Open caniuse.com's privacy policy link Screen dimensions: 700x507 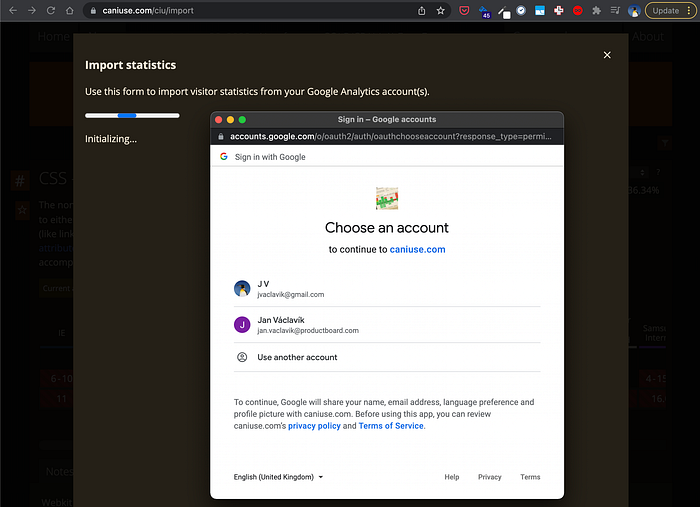(x=314, y=426)
